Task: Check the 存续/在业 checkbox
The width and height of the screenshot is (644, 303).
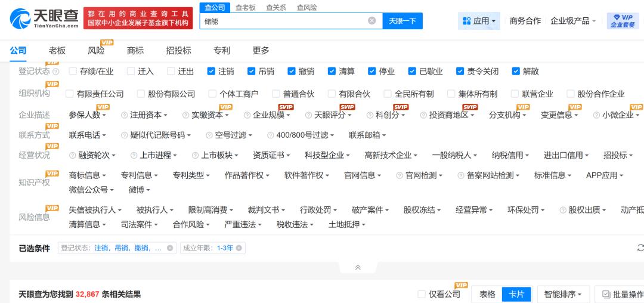Action: [73, 72]
